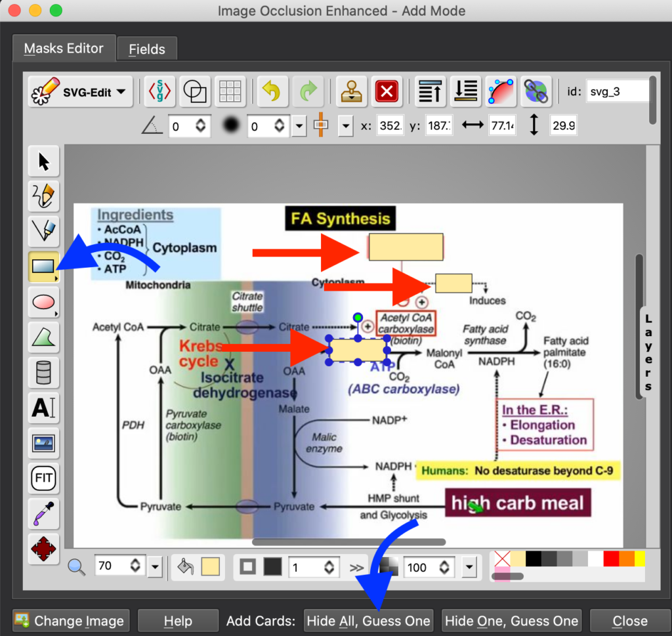Toggle the grid display
The image size is (672, 636).
[x=230, y=91]
